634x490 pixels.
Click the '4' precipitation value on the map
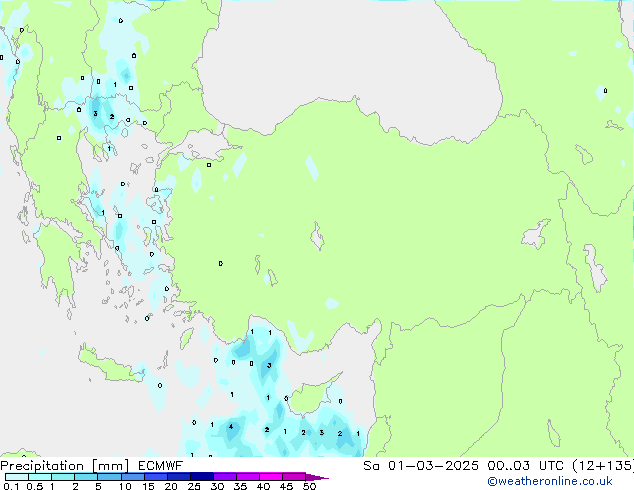[x=231, y=427]
